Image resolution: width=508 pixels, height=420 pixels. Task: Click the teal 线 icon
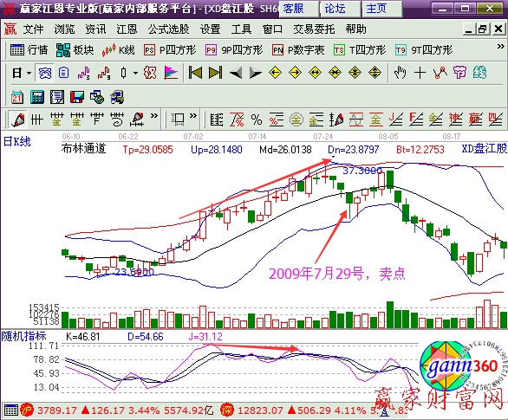[479, 73]
